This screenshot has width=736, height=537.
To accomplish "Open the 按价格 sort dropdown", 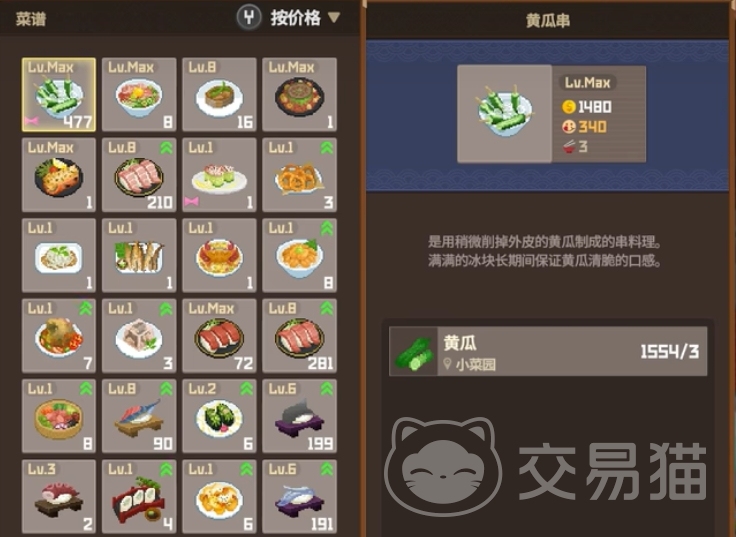I will pos(295,18).
